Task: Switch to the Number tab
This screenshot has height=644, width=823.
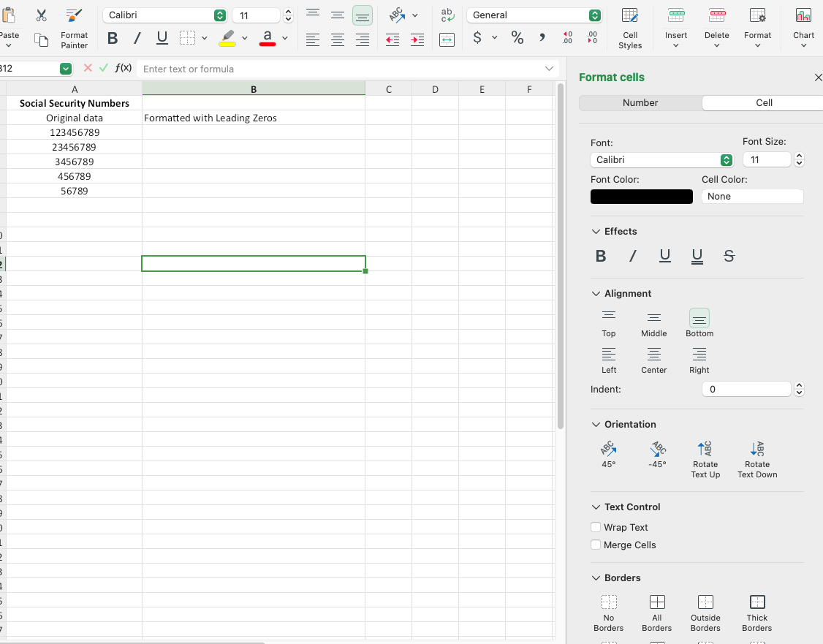Action: click(640, 103)
